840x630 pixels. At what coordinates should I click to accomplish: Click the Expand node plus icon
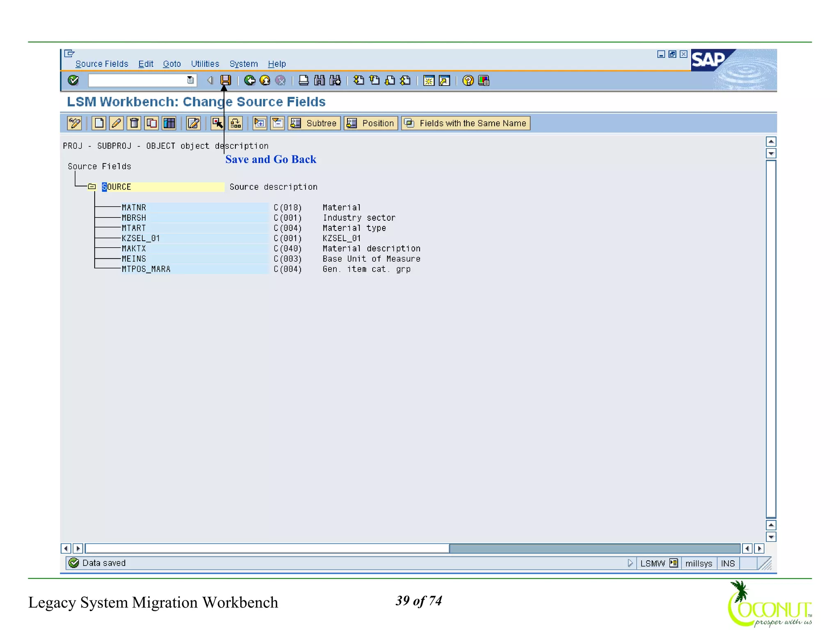[260, 123]
